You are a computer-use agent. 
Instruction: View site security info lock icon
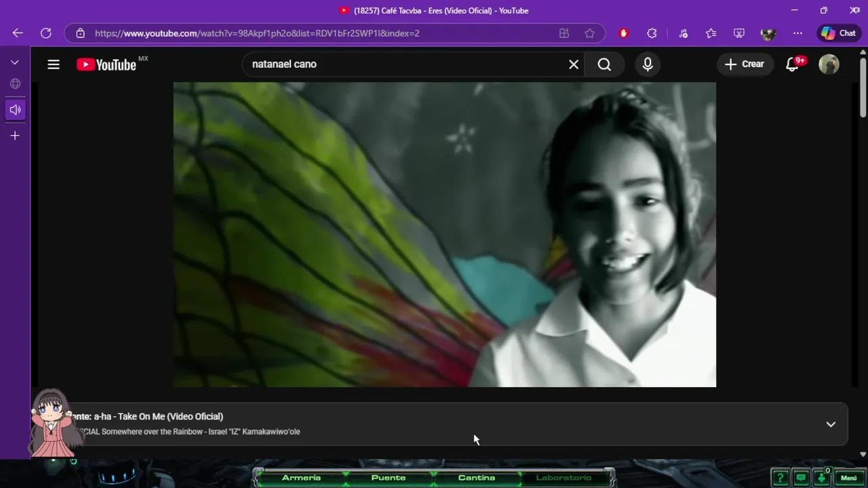point(80,33)
